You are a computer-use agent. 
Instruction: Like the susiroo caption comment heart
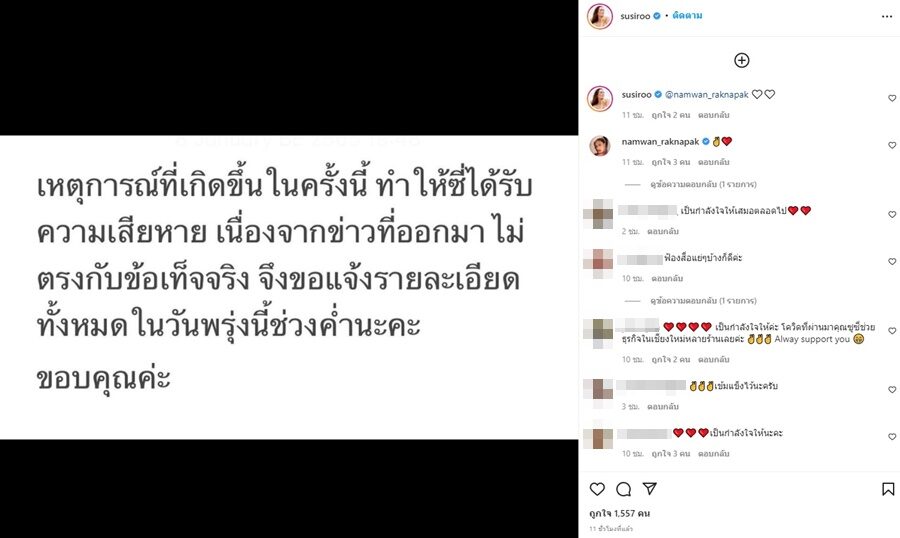(x=892, y=98)
